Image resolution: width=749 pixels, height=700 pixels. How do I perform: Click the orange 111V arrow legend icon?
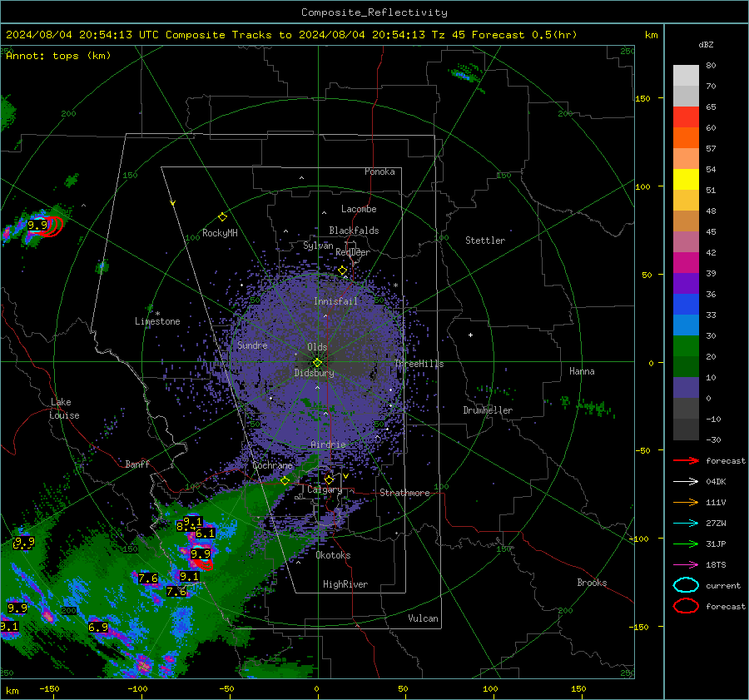686,502
